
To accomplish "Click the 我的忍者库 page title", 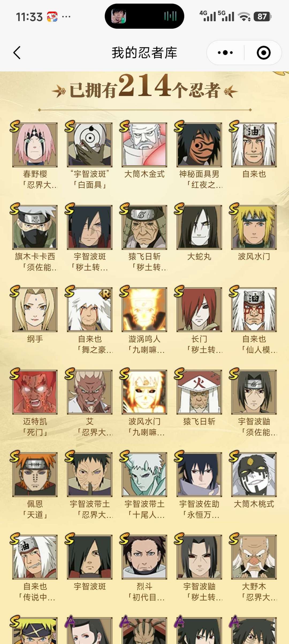I will tap(144, 53).
